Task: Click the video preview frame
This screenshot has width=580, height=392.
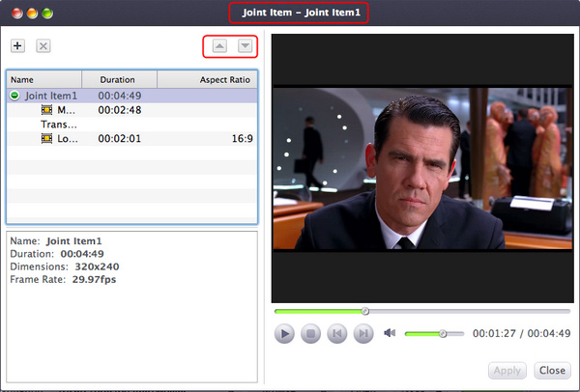Action: click(x=420, y=169)
